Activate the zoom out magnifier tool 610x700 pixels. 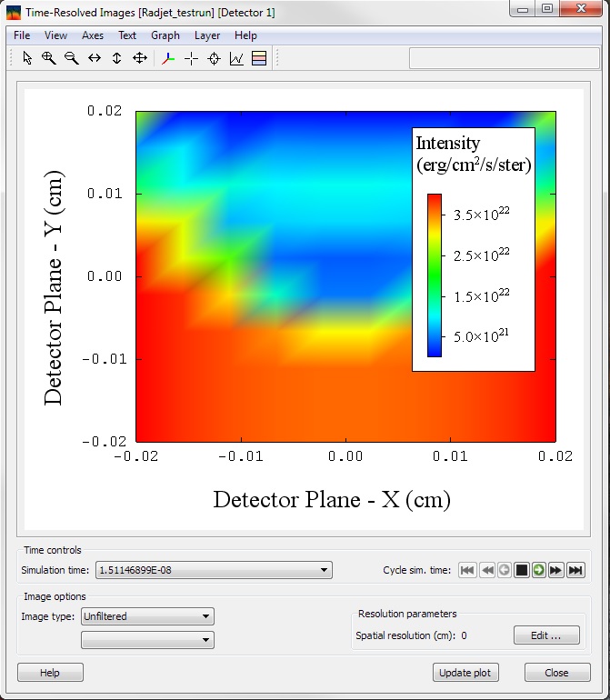pyautogui.click(x=71, y=58)
